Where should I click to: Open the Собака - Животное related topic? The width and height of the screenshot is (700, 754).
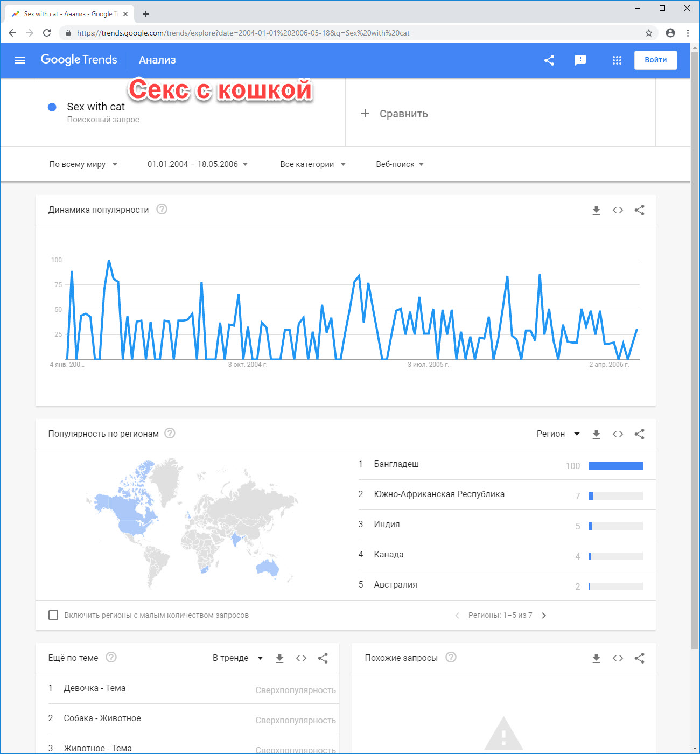[x=102, y=718]
